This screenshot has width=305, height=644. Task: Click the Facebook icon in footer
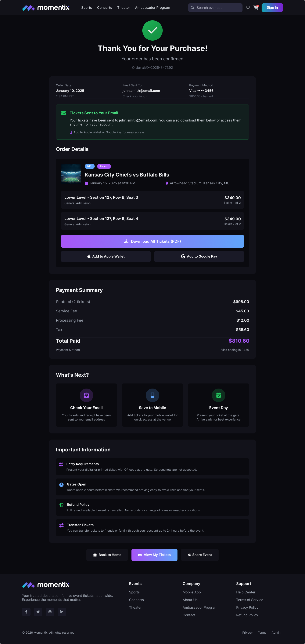pos(26,612)
